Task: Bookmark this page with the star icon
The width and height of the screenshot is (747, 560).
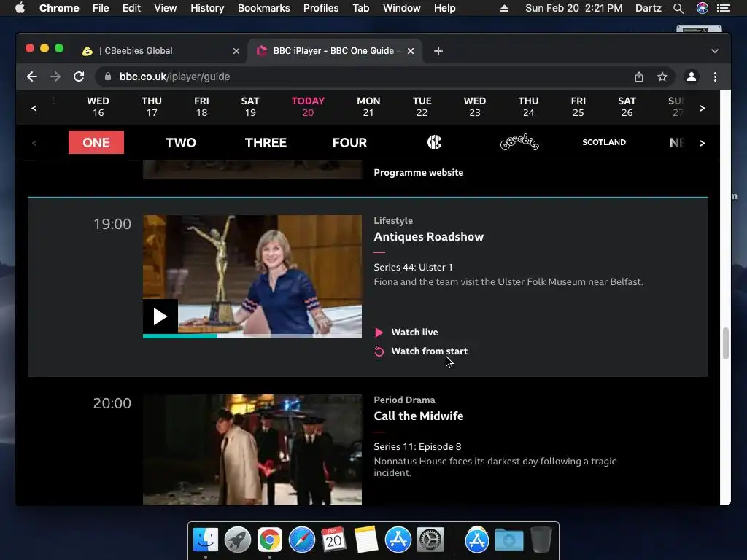Action: coord(662,77)
